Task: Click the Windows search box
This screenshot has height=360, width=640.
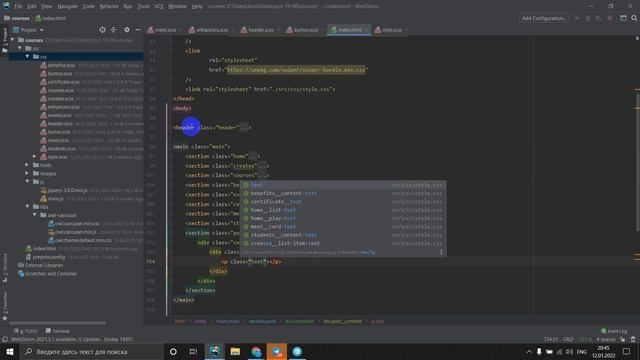Action: pyautogui.click(x=91, y=351)
